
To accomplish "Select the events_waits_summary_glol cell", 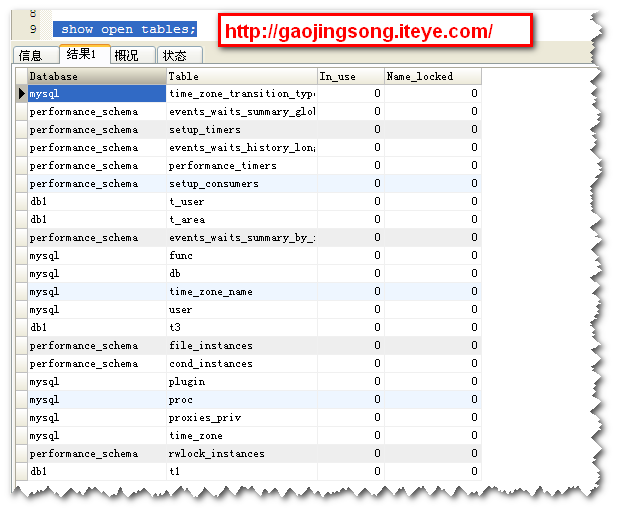I will 242,112.
